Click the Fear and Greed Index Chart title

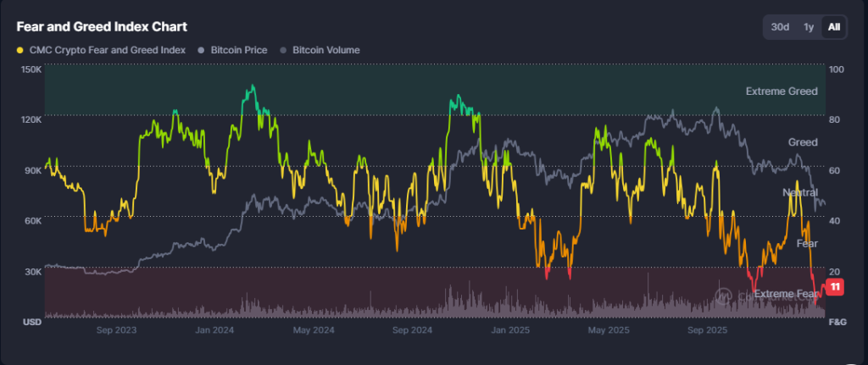[x=103, y=27]
